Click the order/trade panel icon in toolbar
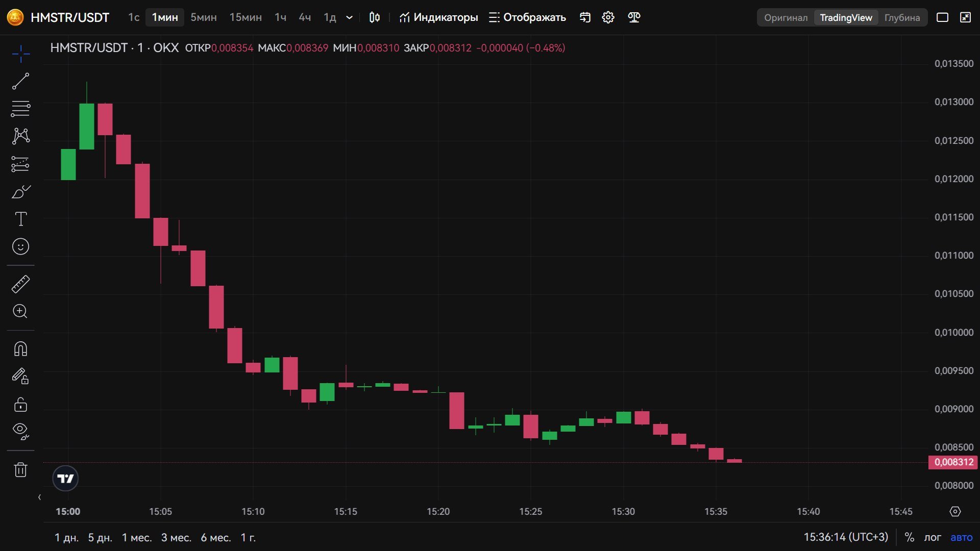980x551 pixels. click(585, 17)
